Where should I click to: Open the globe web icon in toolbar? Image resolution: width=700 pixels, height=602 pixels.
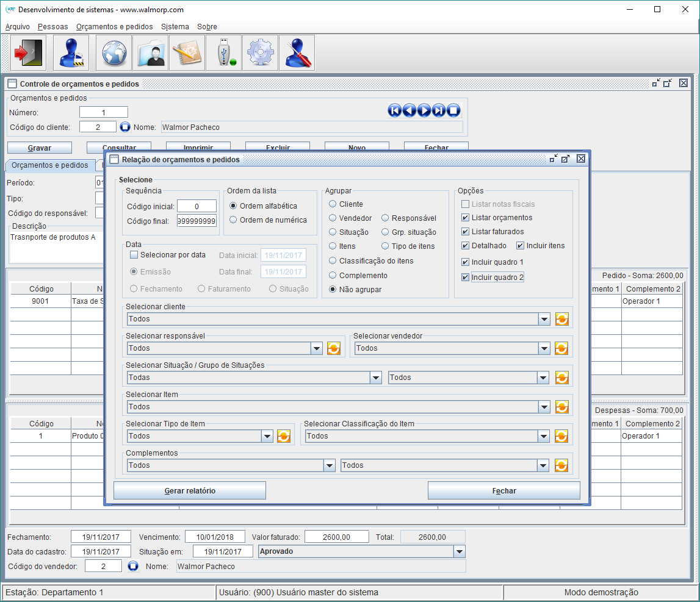pos(114,53)
